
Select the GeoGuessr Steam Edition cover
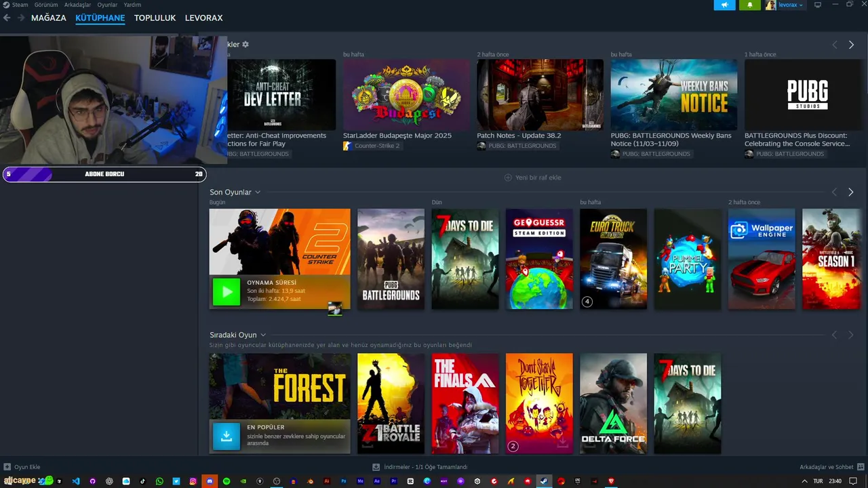pos(539,259)
